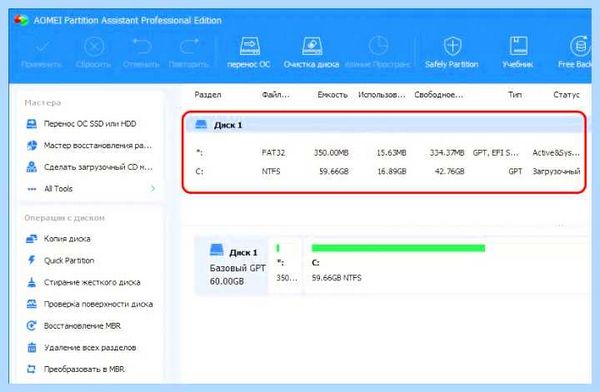Image resolution: width=600 pixels, height=392 pixels.
Task: Click the Повторить (Redo) toolbar icon
Action: (x=189, y=53)
